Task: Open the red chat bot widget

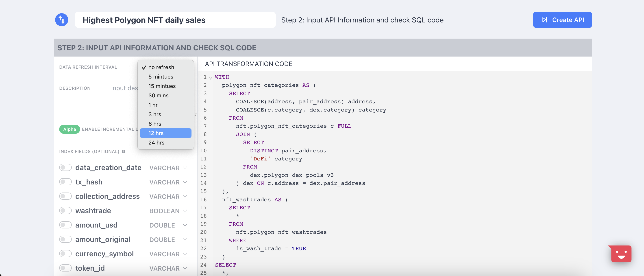Action: click(621, 254)
